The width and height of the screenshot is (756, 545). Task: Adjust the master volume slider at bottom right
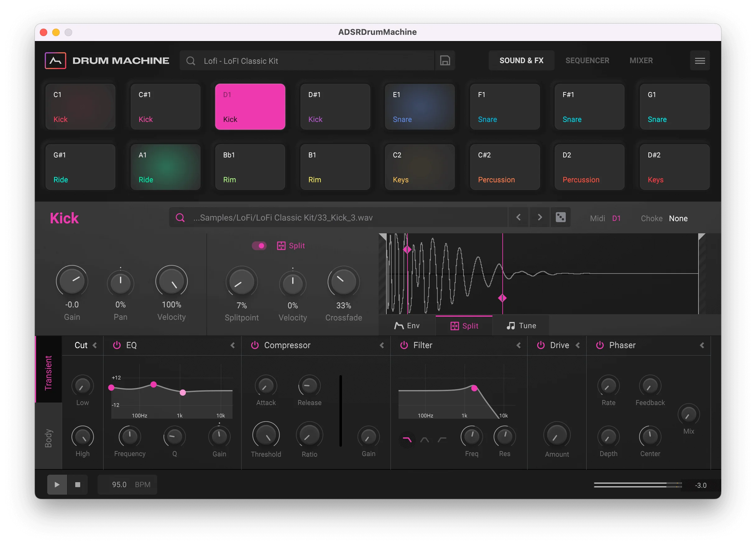point(637,485)
